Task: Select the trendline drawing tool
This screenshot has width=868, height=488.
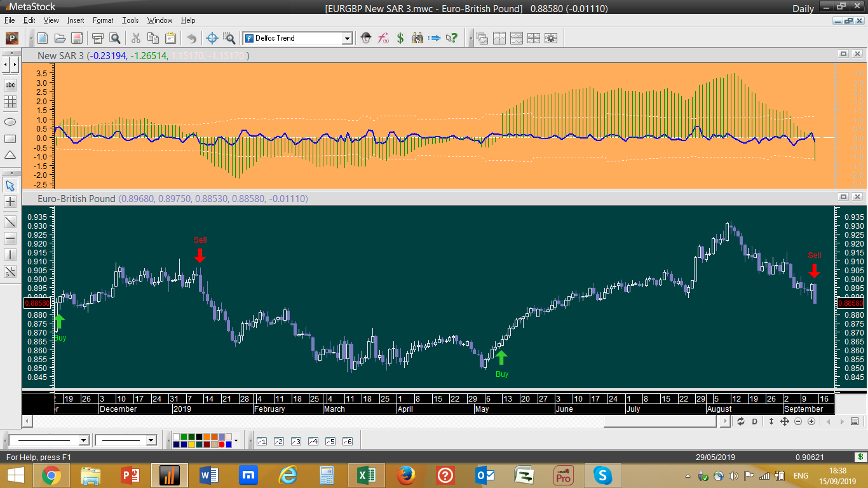Action: (10, 222)
